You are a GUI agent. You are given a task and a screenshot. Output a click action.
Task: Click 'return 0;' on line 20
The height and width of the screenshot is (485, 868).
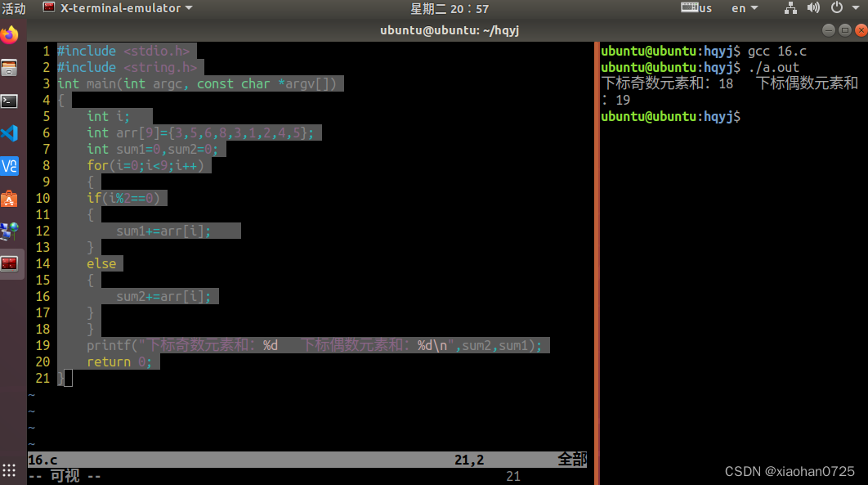pyautogui.click(x=119, y=362)
